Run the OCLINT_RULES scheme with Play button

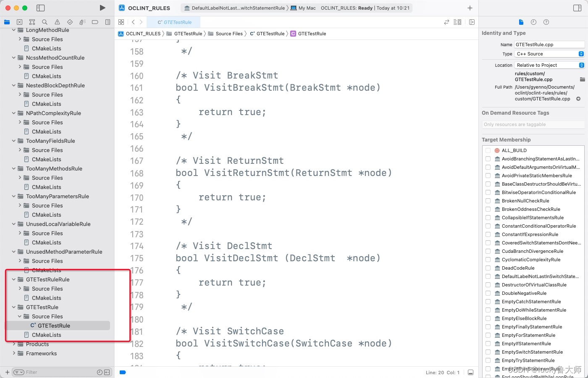(x=102, y=8)
